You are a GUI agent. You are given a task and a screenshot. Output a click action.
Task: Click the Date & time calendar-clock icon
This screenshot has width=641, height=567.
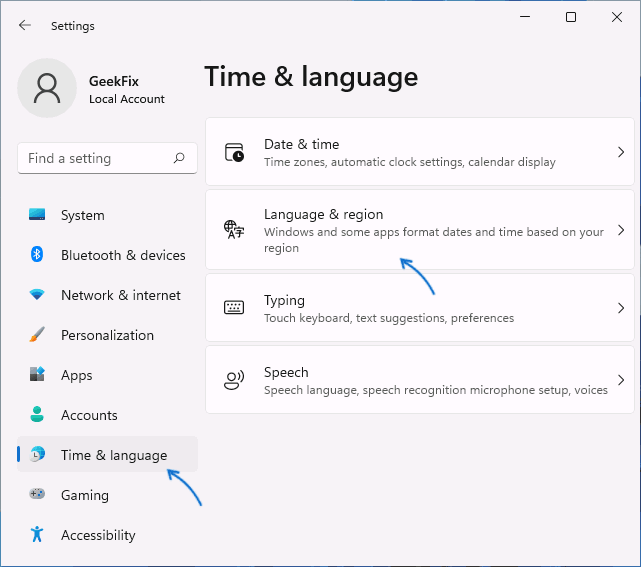click(234, 152)
